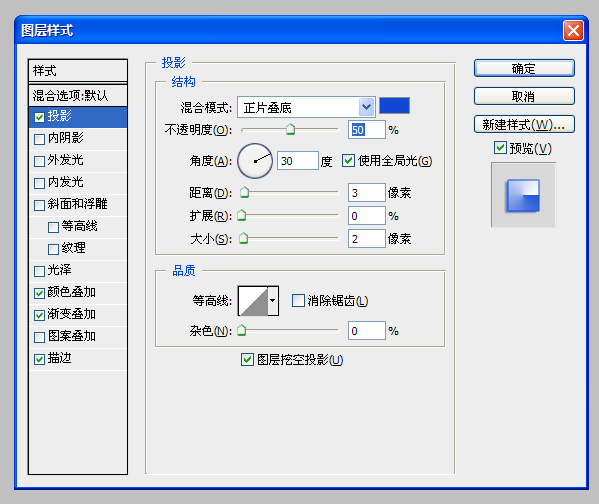Screen dimensions: 599x504
Task: Open the 混合模式 正片叠底 dropdown
Action: click(306, 107)
